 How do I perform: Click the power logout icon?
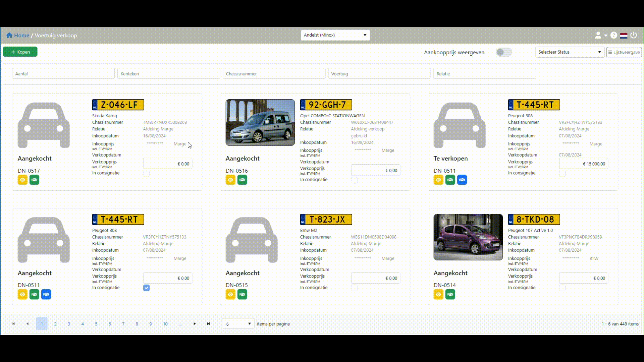pyautogui.click(x=633, y=35)
